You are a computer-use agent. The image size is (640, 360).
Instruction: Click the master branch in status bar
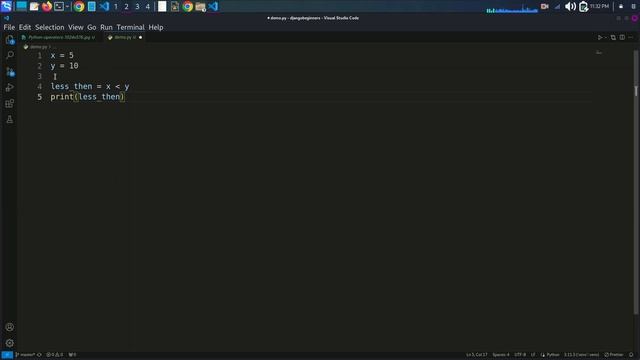25,355
